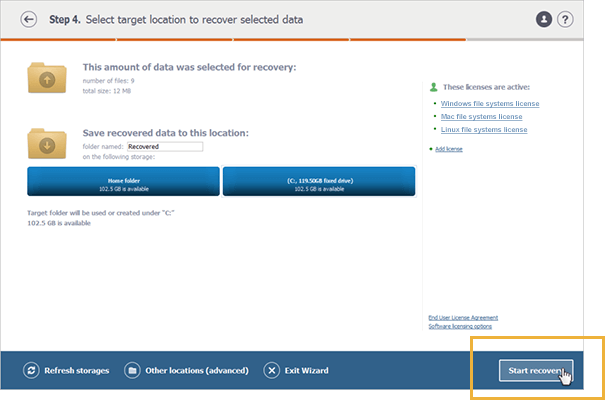Click 'Save recovered data to this location' heading
This screenshot has height=400, width=605.
pyautogui.click(x=166, y=133)
